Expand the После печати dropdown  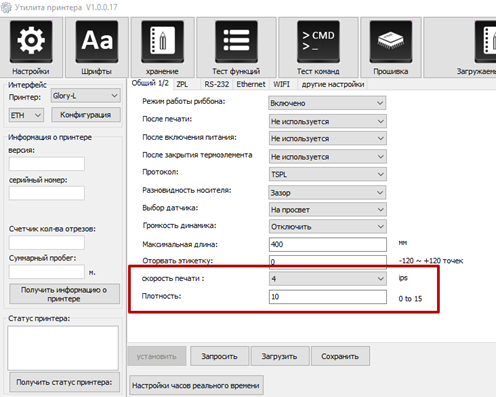pyautogui.click(x=328, y=121)
